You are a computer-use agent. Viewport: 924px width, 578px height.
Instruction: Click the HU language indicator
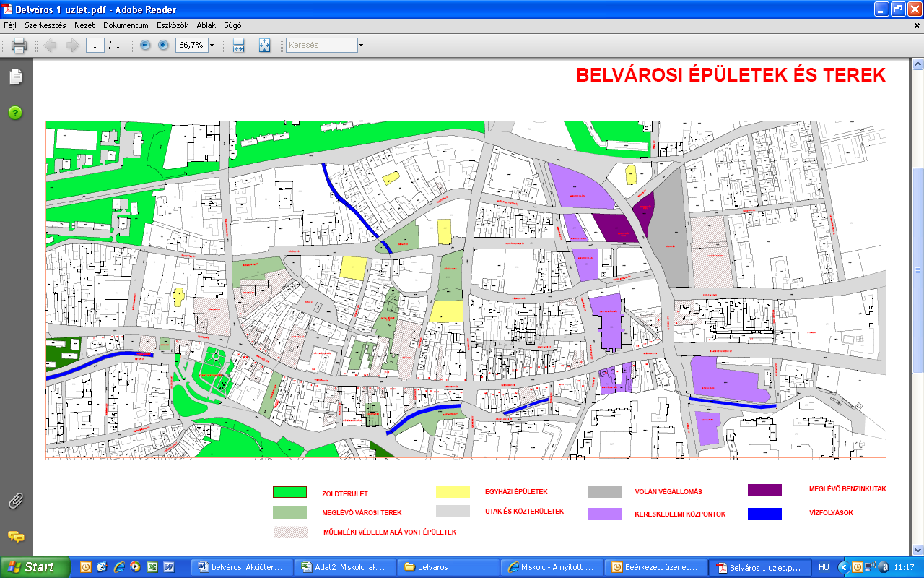point(824,567)
